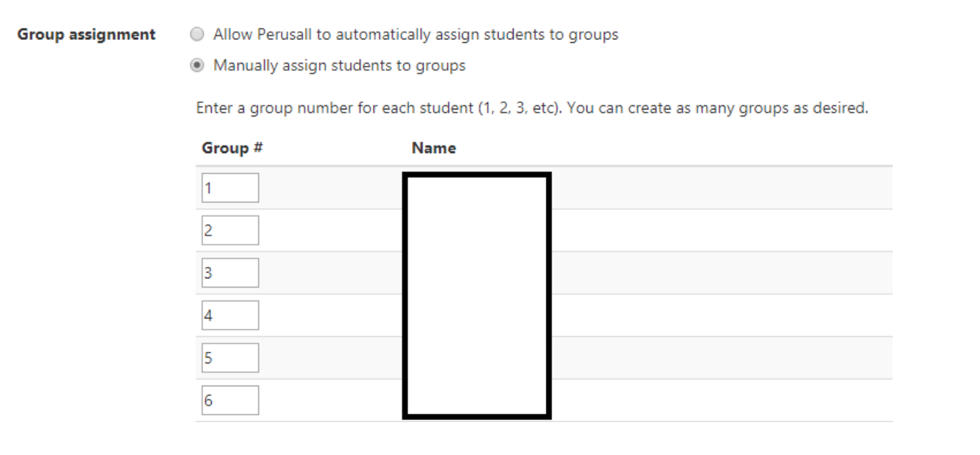Click inside the fourth group number box

click(229, 315)
